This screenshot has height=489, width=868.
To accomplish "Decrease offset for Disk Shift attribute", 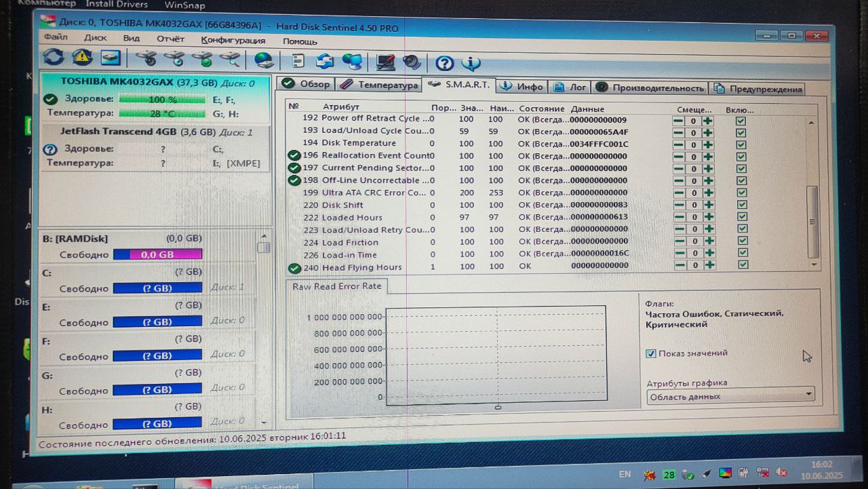I will [x=678, y=205].
